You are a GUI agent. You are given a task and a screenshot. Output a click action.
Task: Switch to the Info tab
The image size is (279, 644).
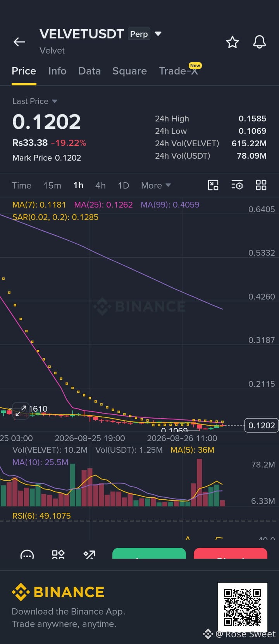pos(57,71)
